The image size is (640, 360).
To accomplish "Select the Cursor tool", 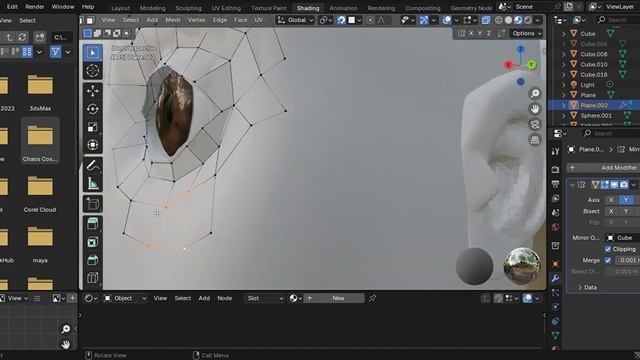I will pyautogui.click(x=93, y=71).
